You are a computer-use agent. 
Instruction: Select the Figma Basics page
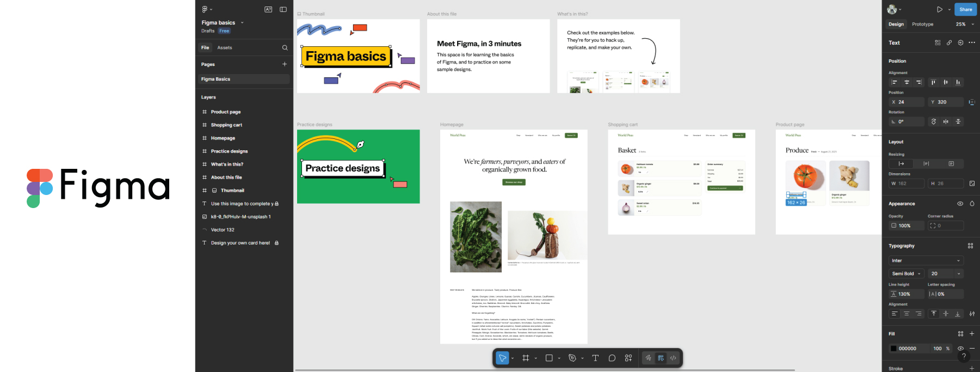click(244, 79)
